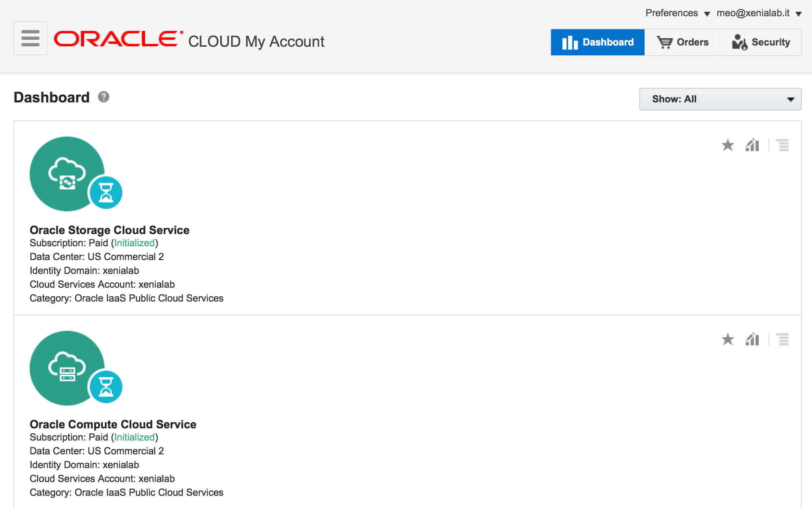812x508 pixels.
Task: Click the Oracle logo
Action: coord(118,39)
